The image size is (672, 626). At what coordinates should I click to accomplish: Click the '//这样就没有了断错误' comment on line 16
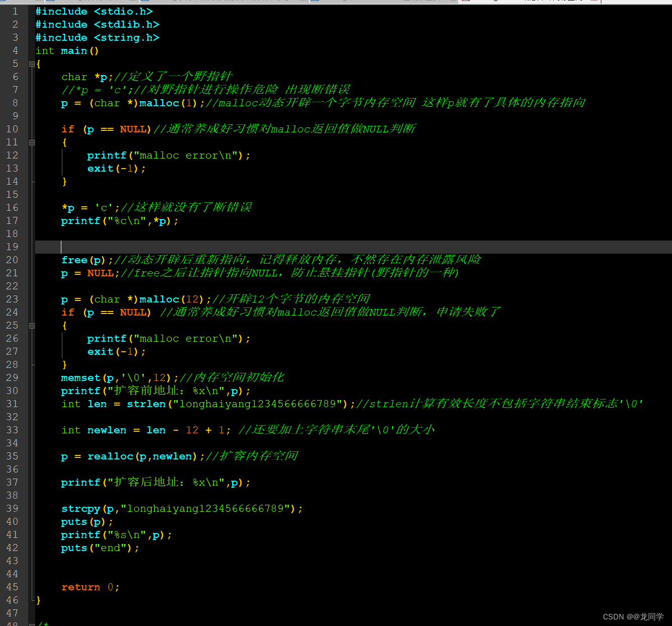pos(186,207)
